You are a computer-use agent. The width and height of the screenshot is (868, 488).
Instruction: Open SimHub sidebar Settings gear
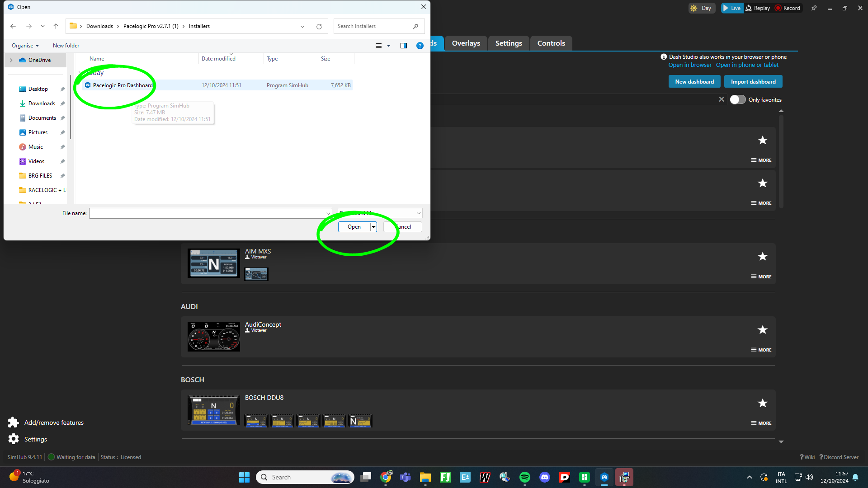(x=28, y=439)
